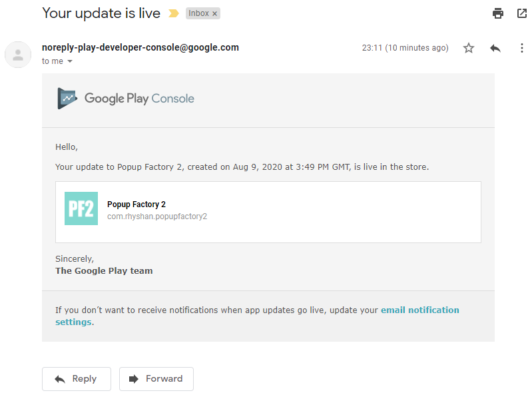532x393 pixels.
Task: Click the PF2 app icon thumbnail
Action: 81,208
